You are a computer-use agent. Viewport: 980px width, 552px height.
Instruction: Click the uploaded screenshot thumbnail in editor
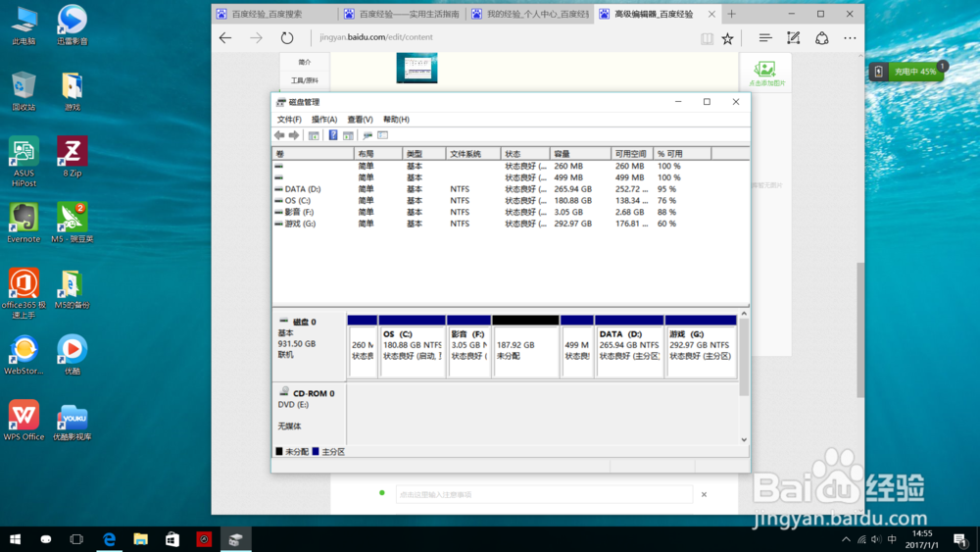click(x=416, y=68)
